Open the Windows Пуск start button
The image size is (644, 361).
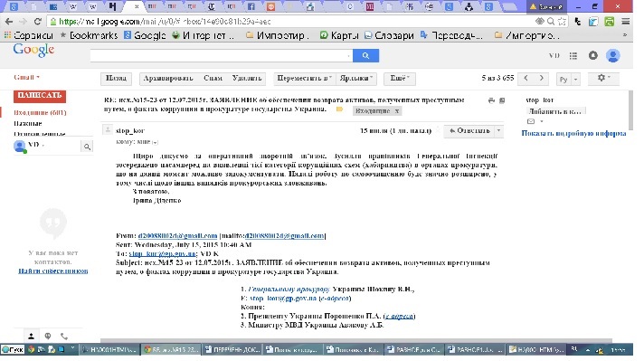13,349
